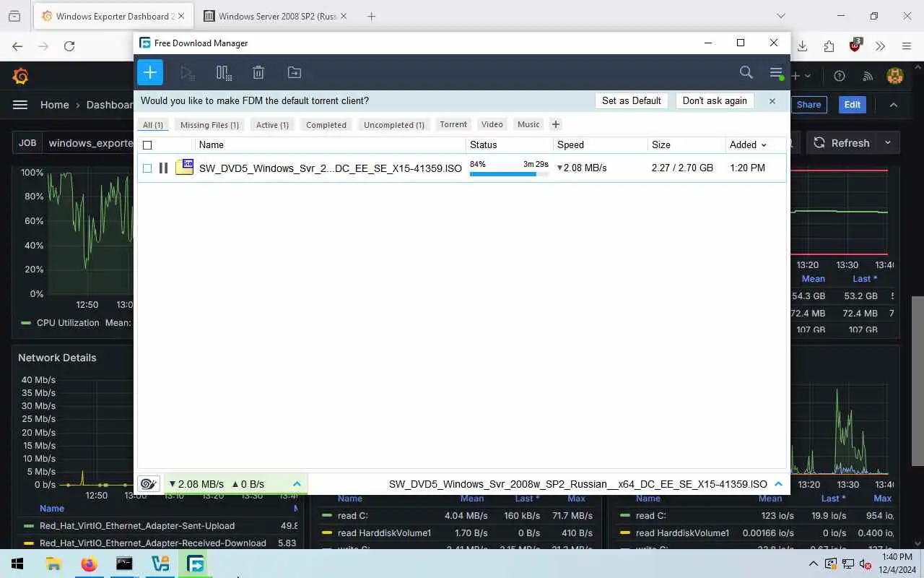Add a new tag filter
Screen dimensions: 924x578
(555, 124)
